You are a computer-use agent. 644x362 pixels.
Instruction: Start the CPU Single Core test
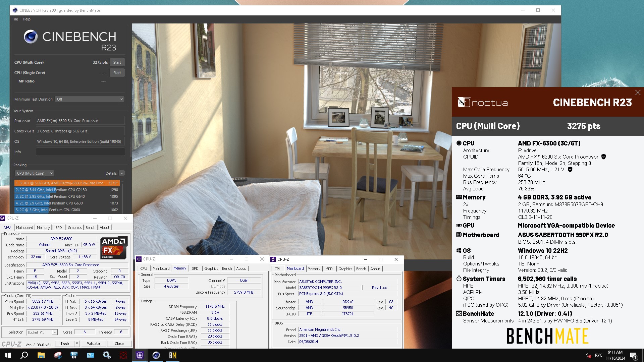pos(117,73)
